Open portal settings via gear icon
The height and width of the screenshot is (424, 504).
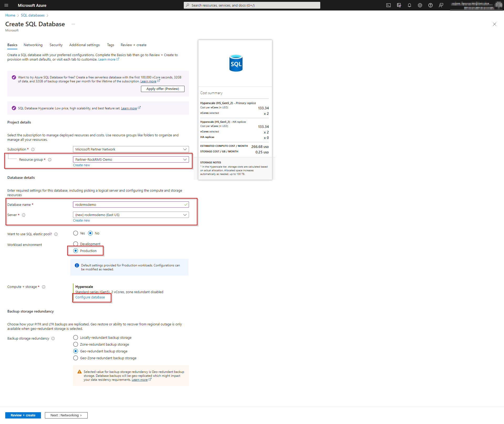[x=420, y=5]
